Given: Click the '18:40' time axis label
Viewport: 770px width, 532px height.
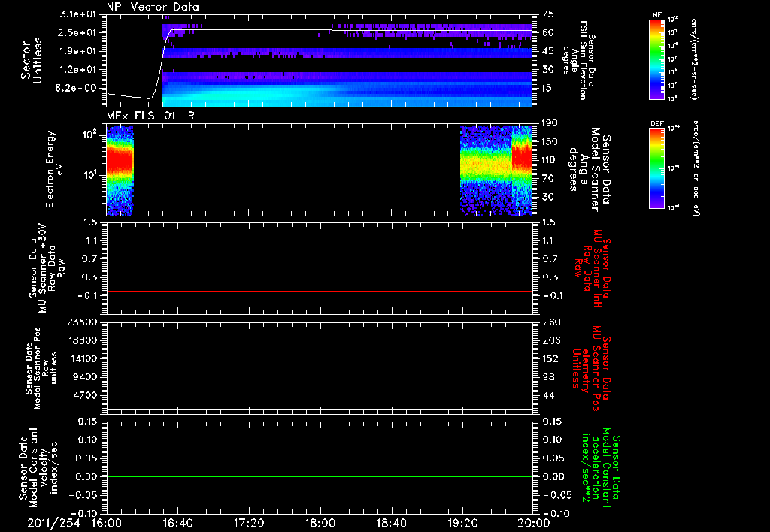Looking at the screenshot, I should pos(391,523).
